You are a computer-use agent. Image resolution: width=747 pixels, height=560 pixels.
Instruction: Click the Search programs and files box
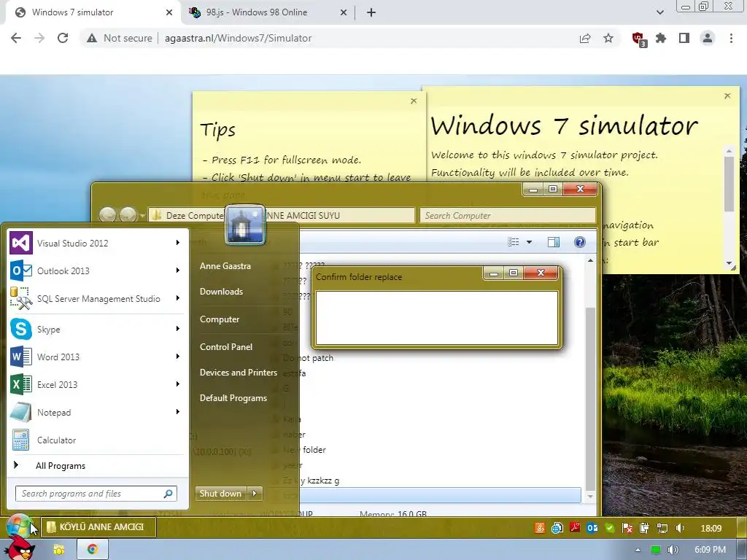coord(96,494)
